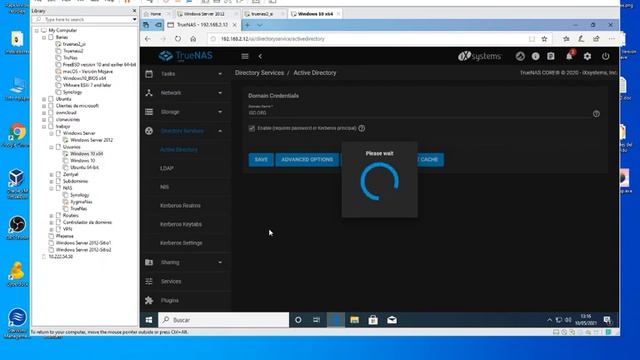Viewport: 640px width, 360px height.
Task: Click the SAVE button
Action: coord(261,160)
